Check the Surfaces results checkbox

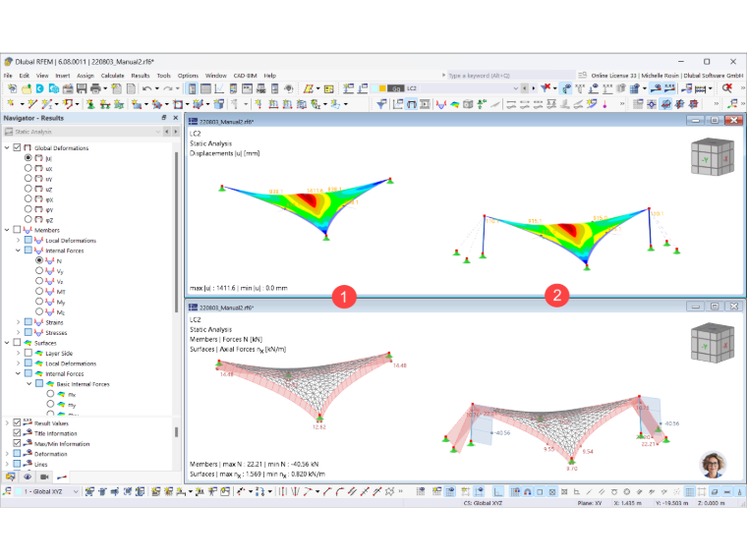click(x=17, y=342)
